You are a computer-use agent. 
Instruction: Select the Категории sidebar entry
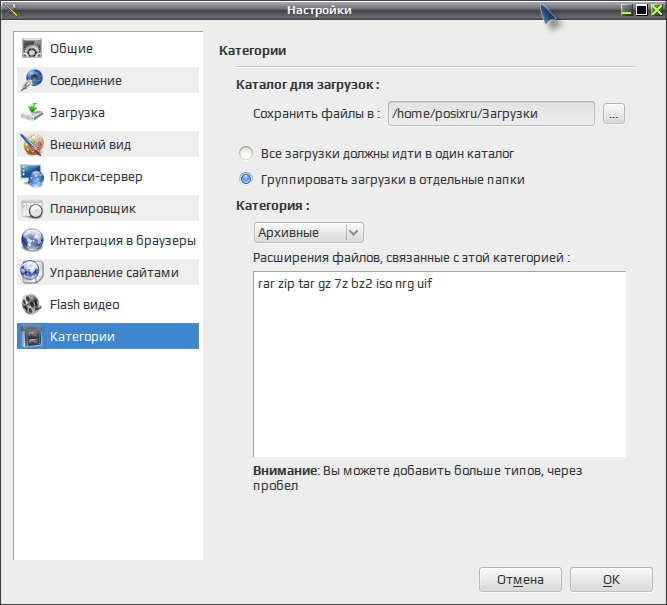pos(108,336)
